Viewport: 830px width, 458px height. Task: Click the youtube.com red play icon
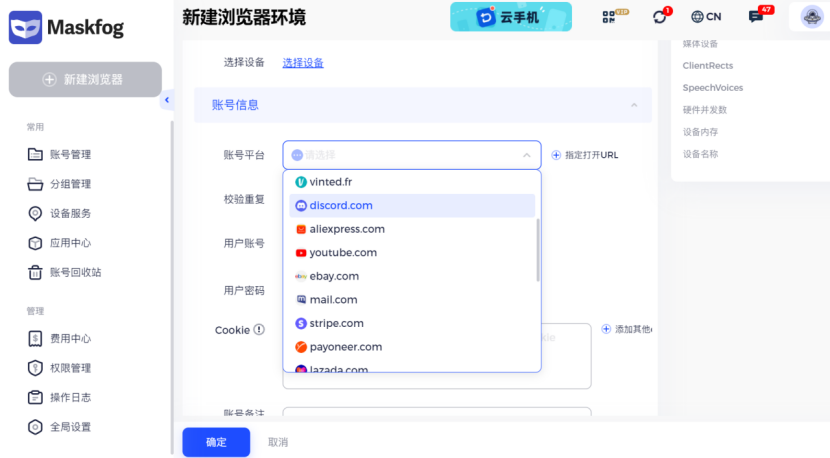point(301,253)
